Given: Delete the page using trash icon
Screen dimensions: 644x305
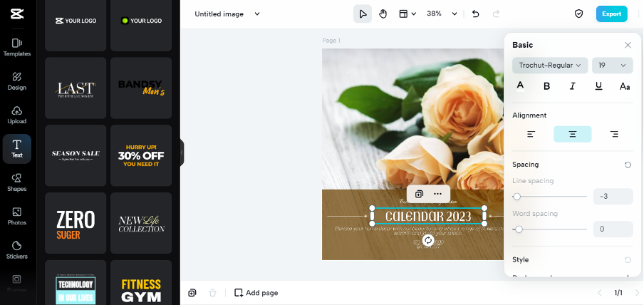Looking at the screenshot, I should [212, 293].
